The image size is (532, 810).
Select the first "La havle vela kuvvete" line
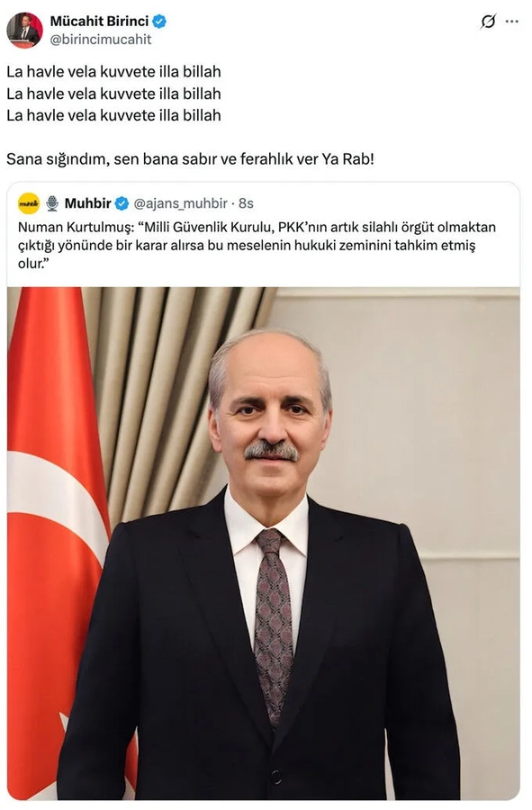click(x=113, y=71)
